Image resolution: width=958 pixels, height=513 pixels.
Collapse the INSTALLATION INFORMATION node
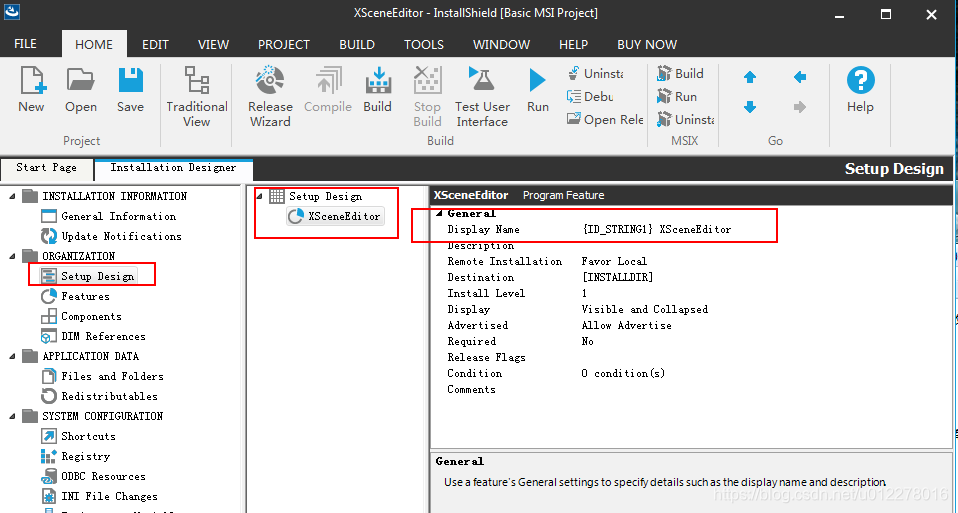tap(12, 196)
